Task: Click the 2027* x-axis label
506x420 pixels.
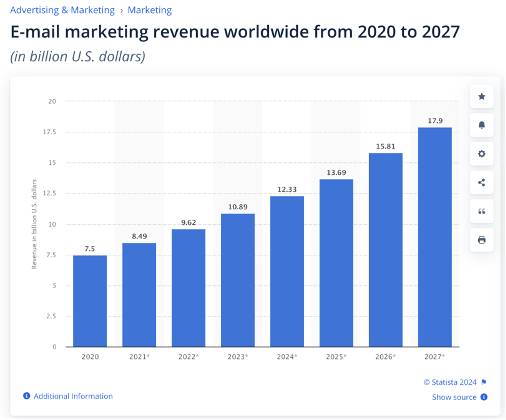Action: click(x=434, y=357)
